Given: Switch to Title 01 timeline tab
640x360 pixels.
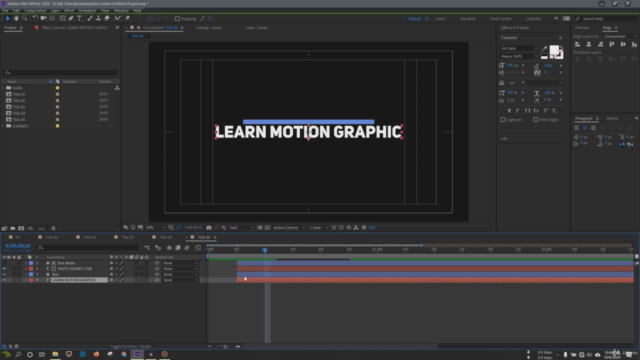Looking at the screenshot, I should (51, 237).
